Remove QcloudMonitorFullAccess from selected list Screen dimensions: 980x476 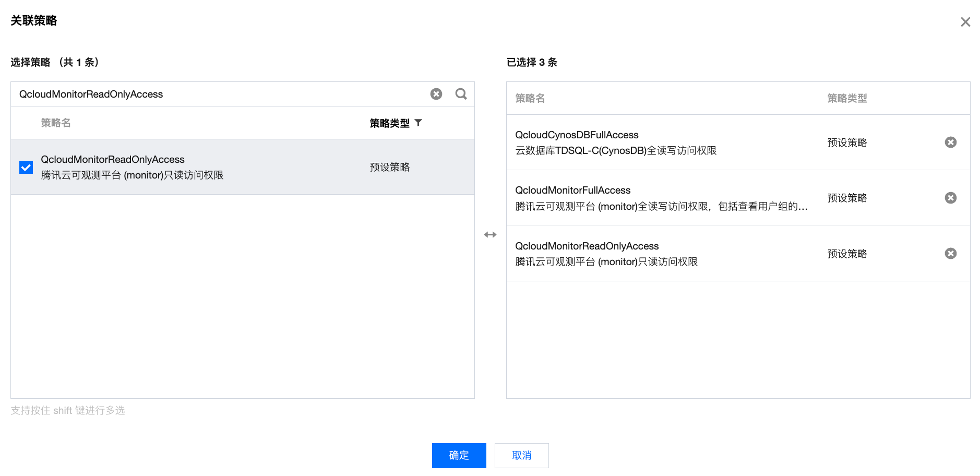(951, 198)
